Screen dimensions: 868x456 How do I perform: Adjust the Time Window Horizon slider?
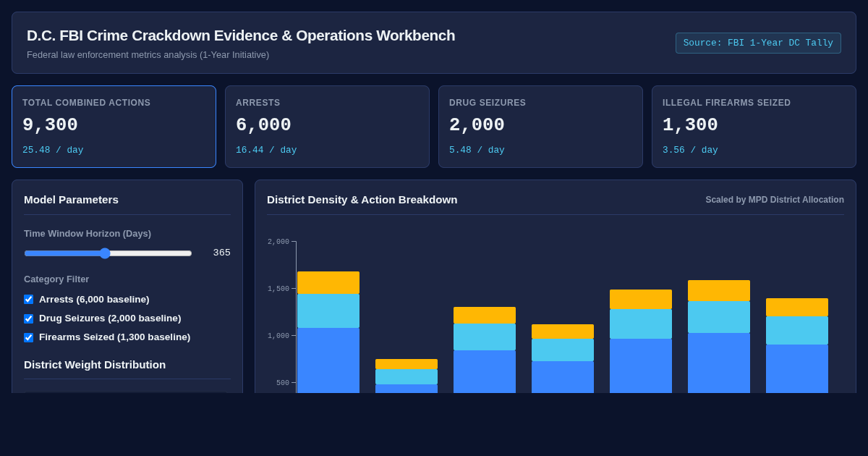tap(108, 253)
